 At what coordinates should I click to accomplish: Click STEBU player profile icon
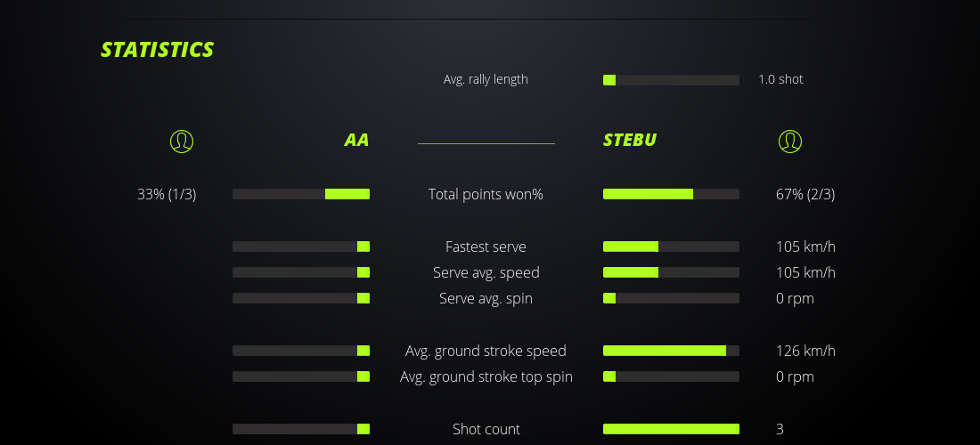point(789,141)
